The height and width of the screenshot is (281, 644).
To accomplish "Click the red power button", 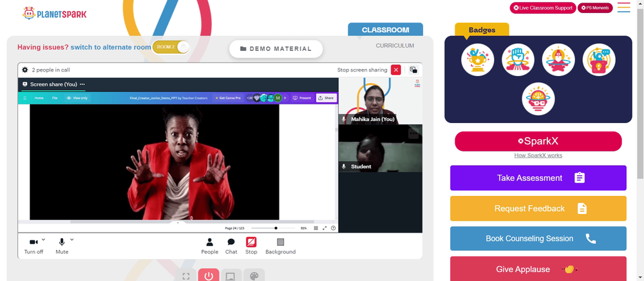I will point(209,276).
